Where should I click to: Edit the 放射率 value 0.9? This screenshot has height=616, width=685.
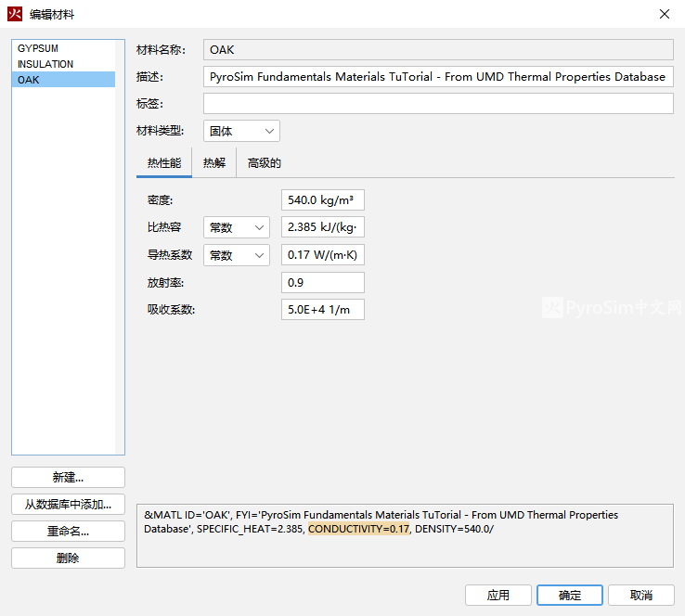point(323,282)
